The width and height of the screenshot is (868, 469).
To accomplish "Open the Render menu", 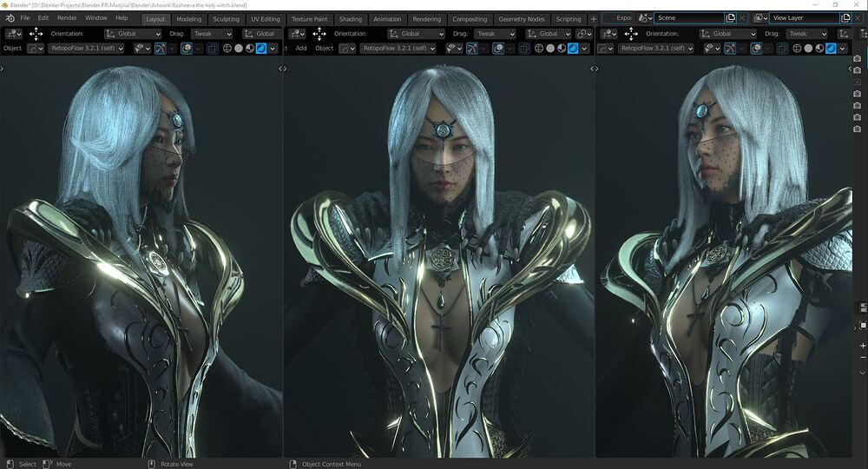I will 67,18.
